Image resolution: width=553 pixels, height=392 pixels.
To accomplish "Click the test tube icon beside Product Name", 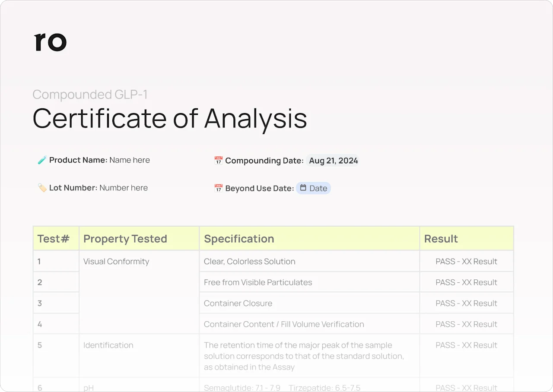I will pyautogui.click(x=42, y=160).
